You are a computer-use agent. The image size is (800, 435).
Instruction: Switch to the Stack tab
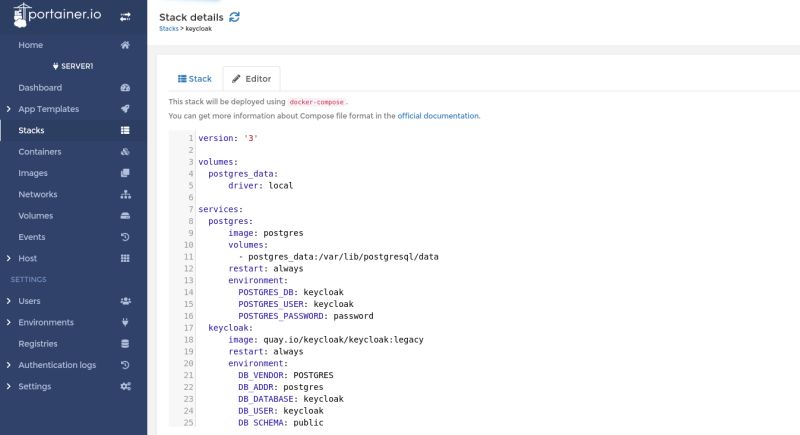click(x=194, y=79)
